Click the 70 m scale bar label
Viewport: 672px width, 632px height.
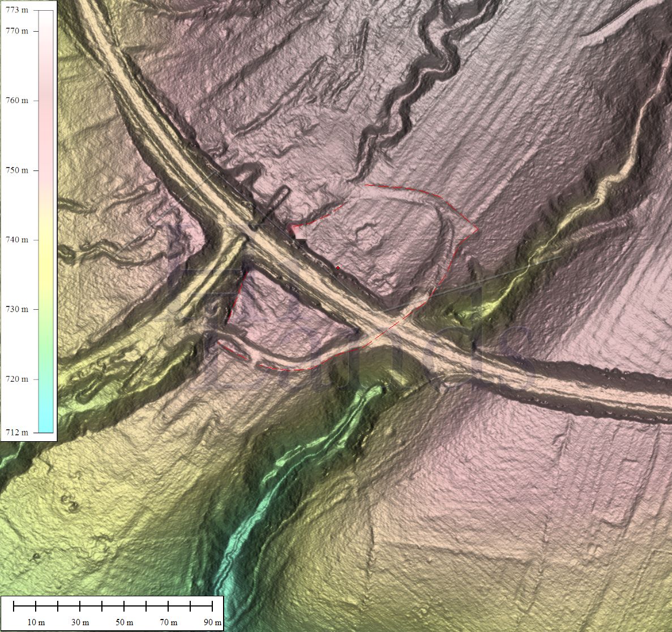(168, 622)
